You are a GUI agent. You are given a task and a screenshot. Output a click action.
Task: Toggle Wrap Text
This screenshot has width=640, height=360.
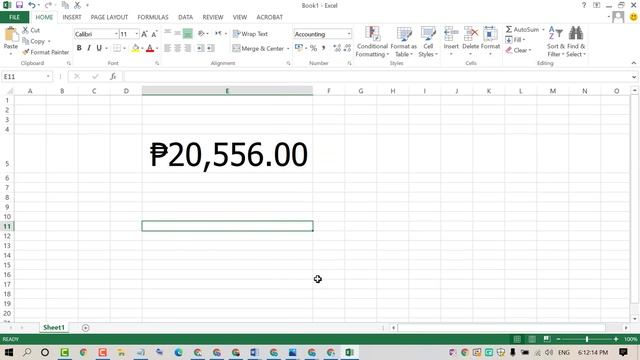(x=250, y=34)
